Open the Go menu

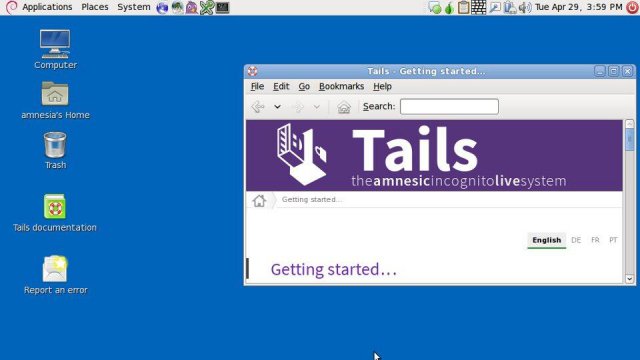pyautogui.click(x=304, y=86)
